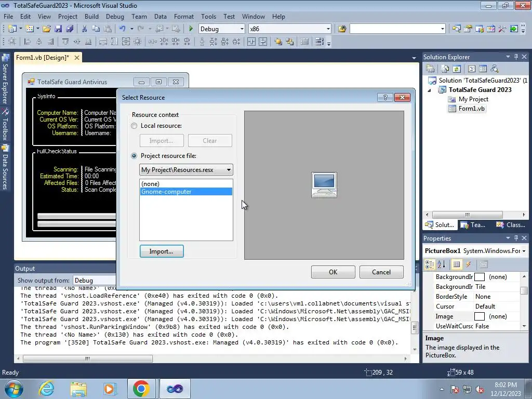
Task: Open the Debug configuration dropdown
Action: coord(242,29)
